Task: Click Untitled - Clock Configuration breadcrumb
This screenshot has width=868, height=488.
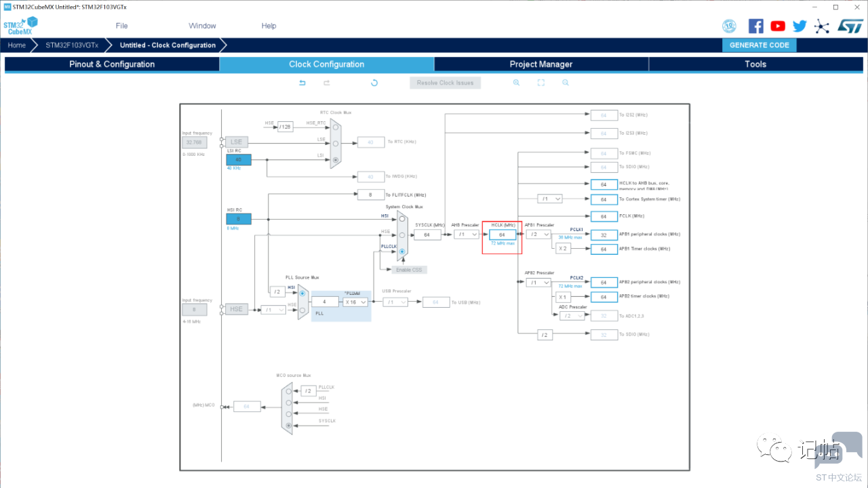Action: click(167, 45)
